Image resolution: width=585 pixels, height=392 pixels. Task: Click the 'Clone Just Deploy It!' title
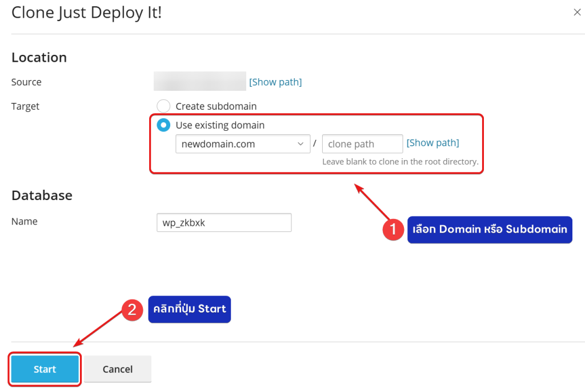[87, 13]
